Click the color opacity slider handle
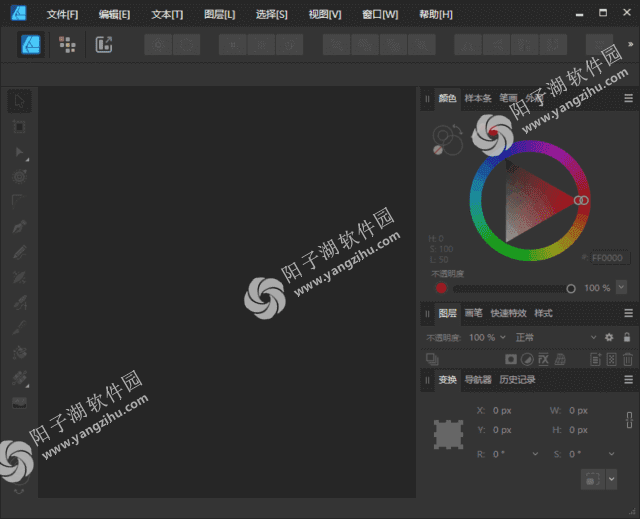The height and width of the screenshot is (519, 640). pos(571,289)
